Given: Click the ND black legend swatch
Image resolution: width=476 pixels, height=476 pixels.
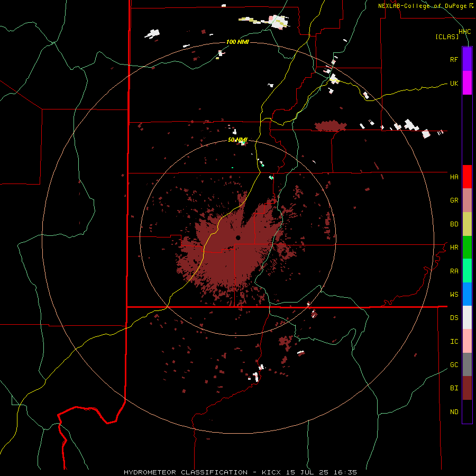Looking at the screenshot, I should (467, 411).
